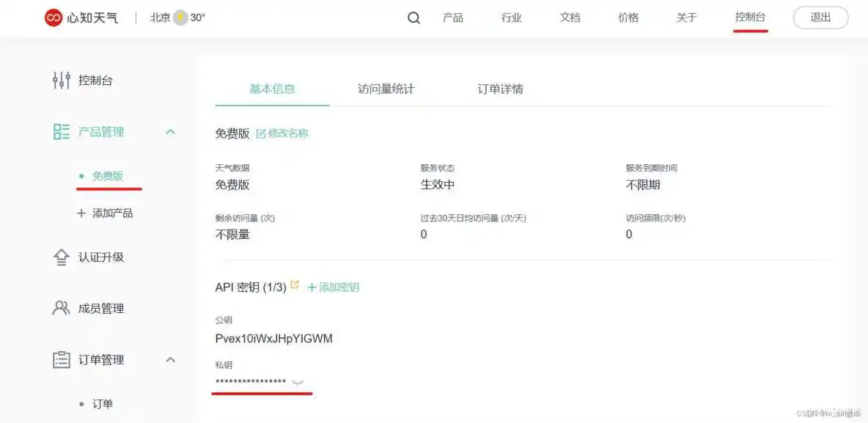Open the search magnifier icon

413,18
